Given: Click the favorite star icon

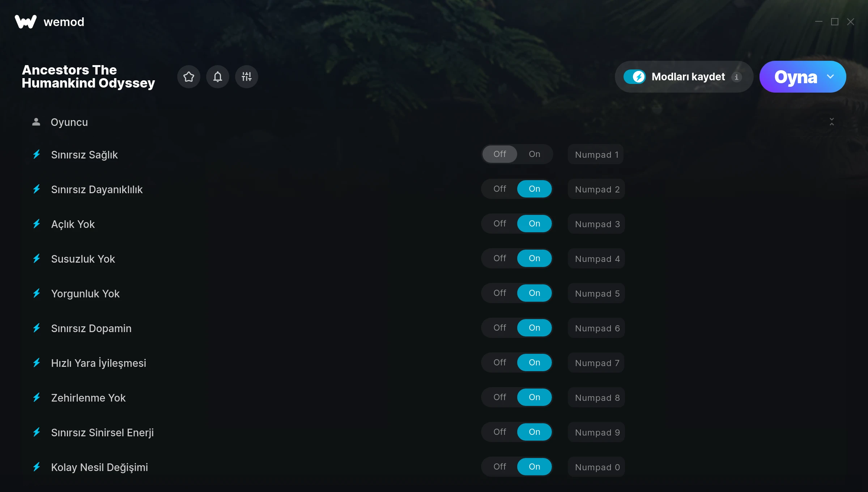Looking at the screenshot, I should tap(189, 77).
